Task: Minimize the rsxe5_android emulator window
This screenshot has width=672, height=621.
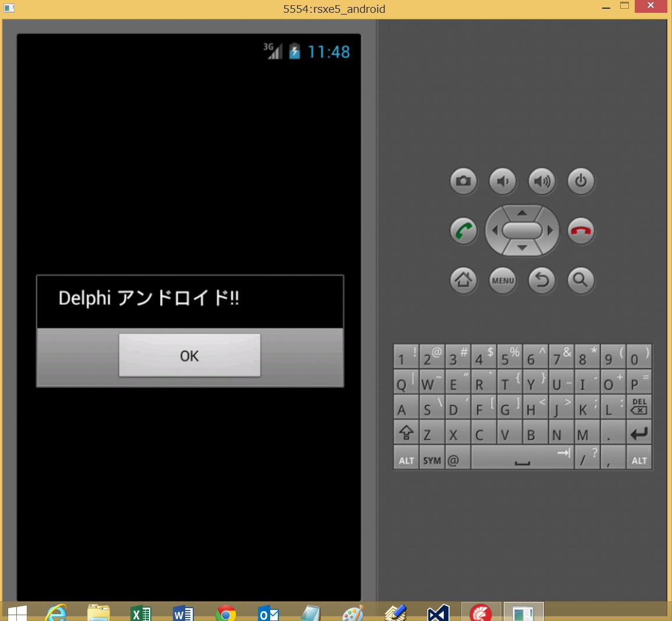Action: click(606, 8)
